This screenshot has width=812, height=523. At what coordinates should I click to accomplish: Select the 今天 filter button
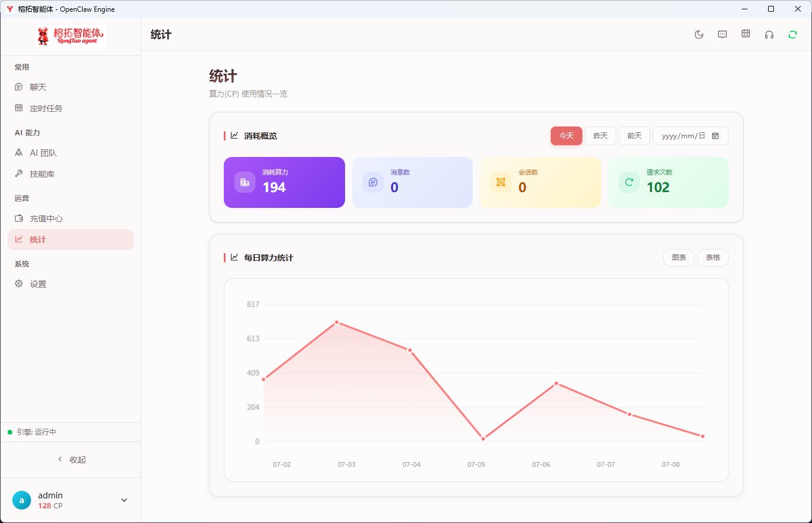567,136
